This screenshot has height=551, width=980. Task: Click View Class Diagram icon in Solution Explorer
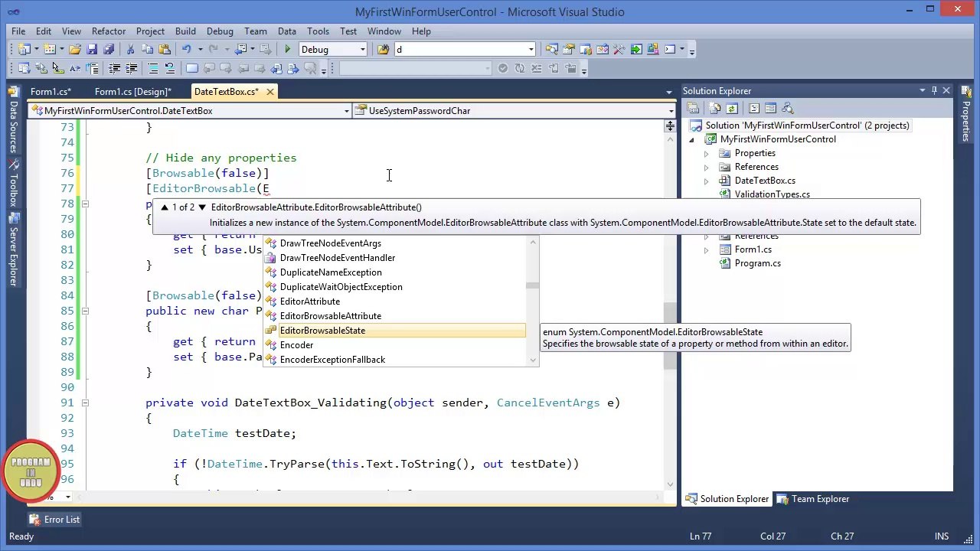click(x=787, y=108)
